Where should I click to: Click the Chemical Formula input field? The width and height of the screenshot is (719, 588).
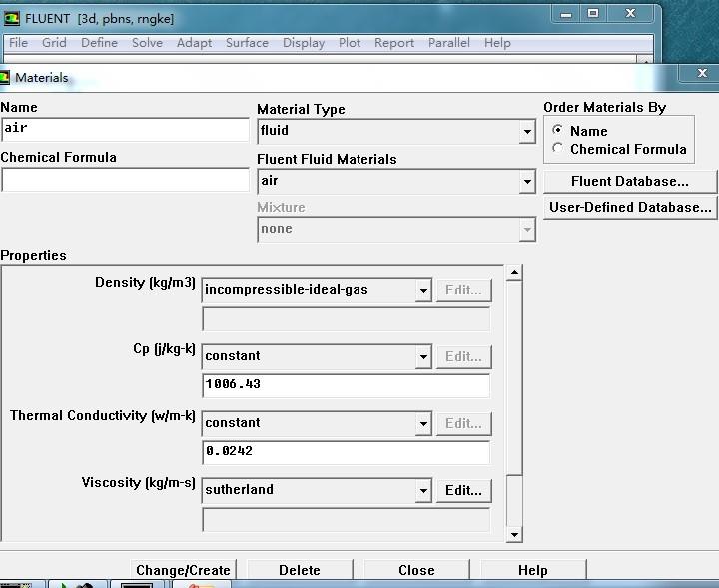pyautogui.click(x=125, y=180)
